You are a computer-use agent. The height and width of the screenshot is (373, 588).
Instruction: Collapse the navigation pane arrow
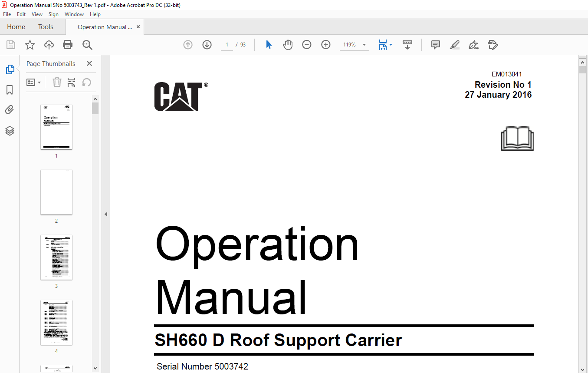pos(105,214)
